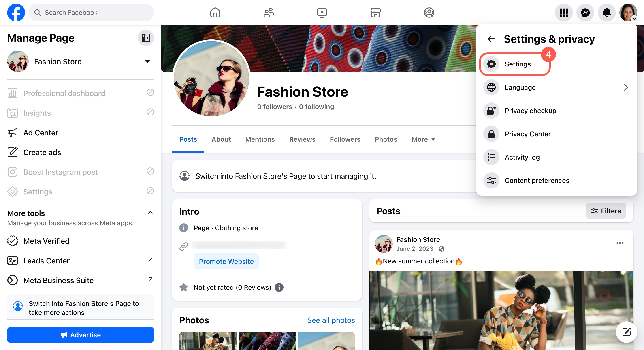Open Language submenu chevron
The height and width of the screenshot is (350, 644).
625,87
